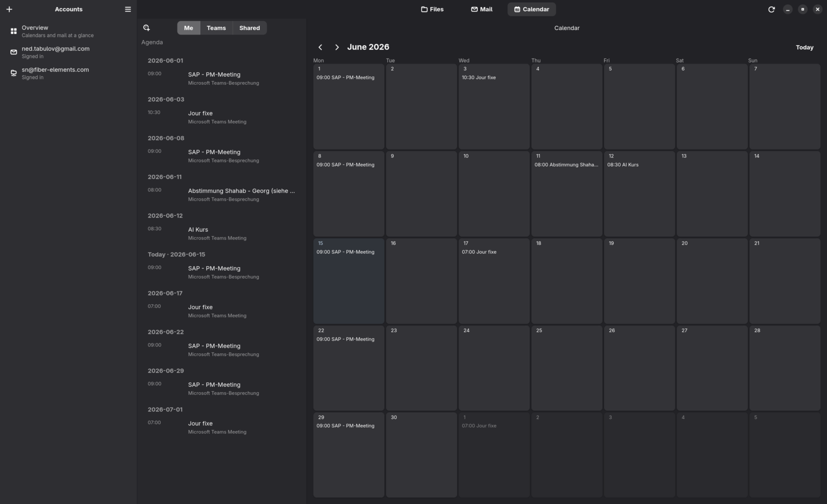Click calendar event 08:30 AI Kurs
Viewport: 827px width, 504px height.
(x=623, y=165)
